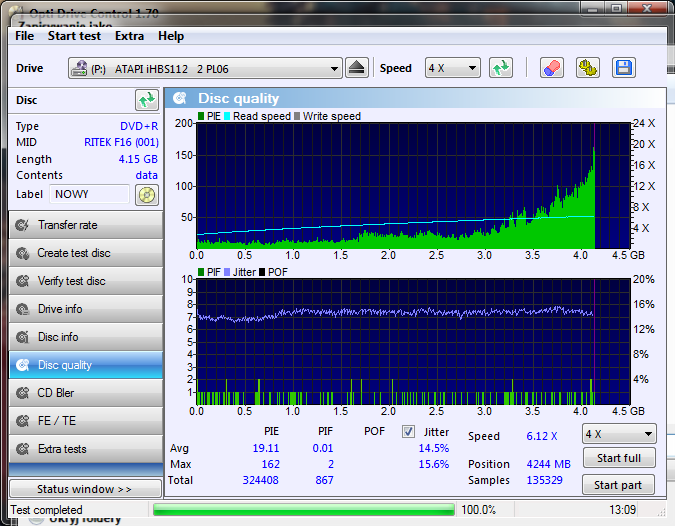Toggle the Jitter checkbox
The height and width of the screenshot is (526, 675).
tap(408, 431)
